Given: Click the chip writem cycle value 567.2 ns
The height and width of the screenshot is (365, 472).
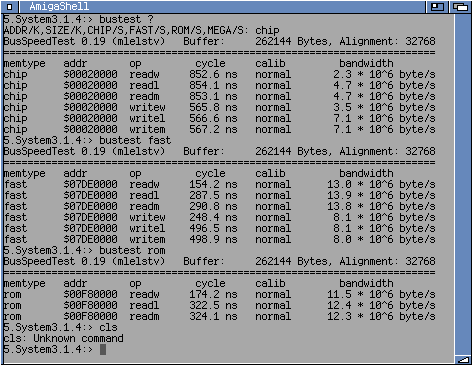Looking at the screenshot, I should click(213, 129).
